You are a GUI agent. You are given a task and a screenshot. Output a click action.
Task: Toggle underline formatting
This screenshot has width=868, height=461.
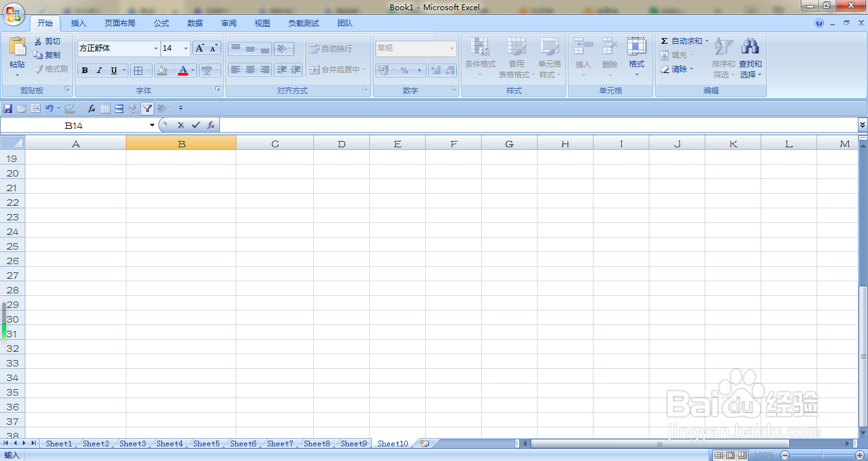tap(114, 70)
